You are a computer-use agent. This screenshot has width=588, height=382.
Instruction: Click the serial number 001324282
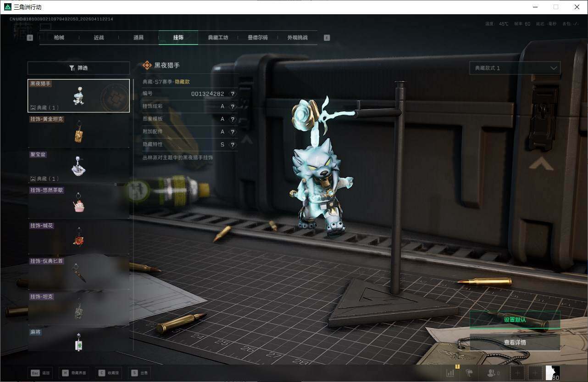[x=208, y=94]
